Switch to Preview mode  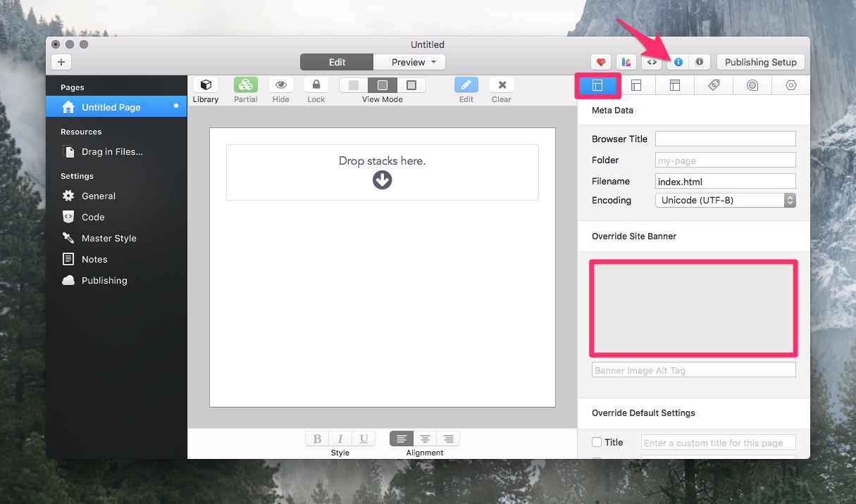(x=409, y=62)
